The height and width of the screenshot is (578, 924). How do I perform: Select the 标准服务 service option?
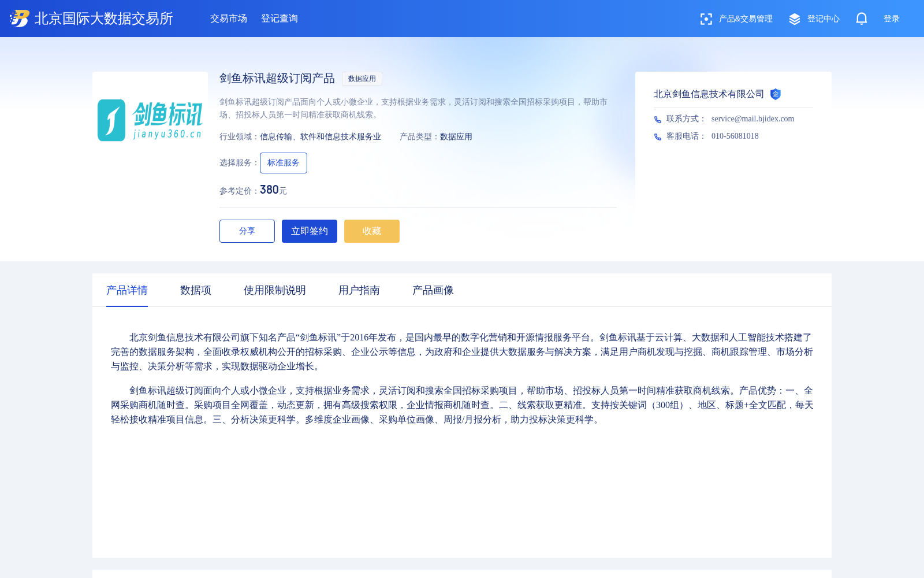[x=284, y=163]
